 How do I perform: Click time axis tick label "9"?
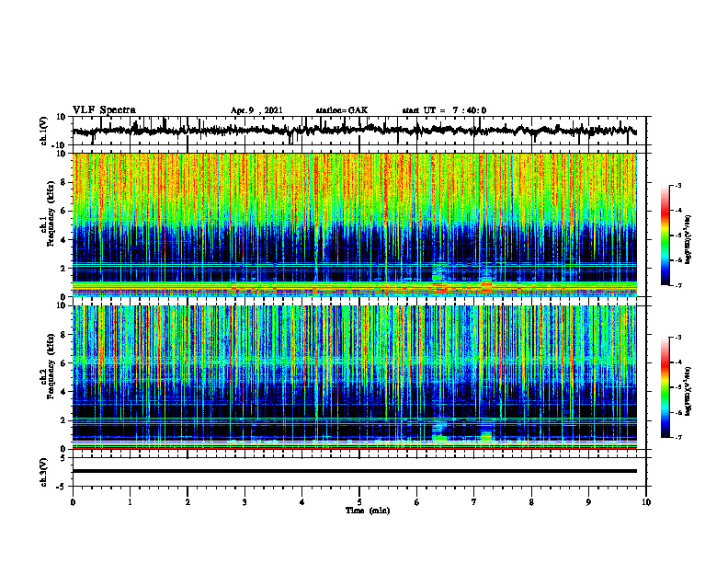pyautogui.click(x=588, y=502)
